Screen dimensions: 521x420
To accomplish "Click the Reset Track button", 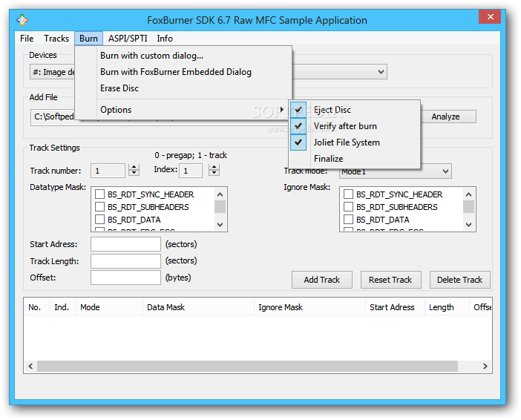I will (390, 280).
